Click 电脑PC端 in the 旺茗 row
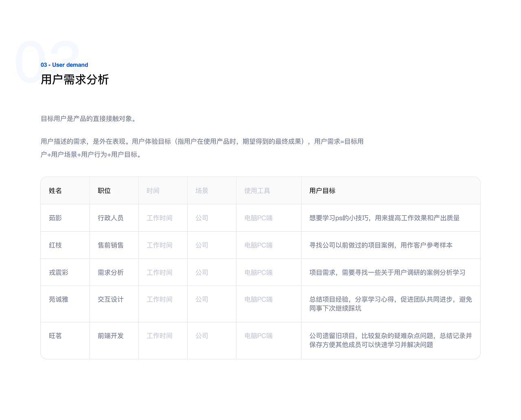The width and height of the screenshot is (521, 420). click(258, 336)
